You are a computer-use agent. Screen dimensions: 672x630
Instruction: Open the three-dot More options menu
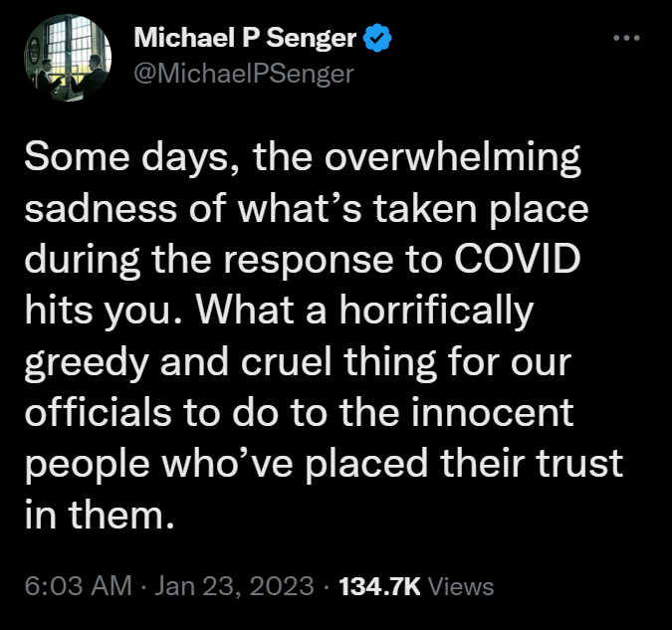pos(626,38)
